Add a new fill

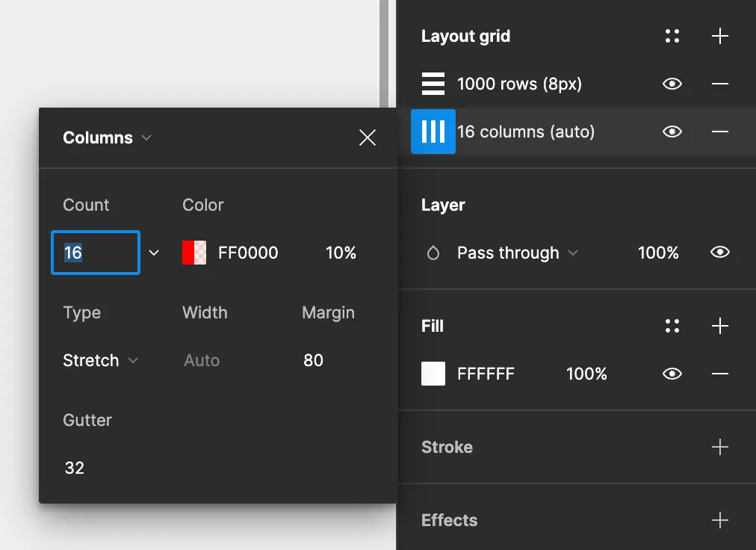pyautogui.click(x=720, y=326)
